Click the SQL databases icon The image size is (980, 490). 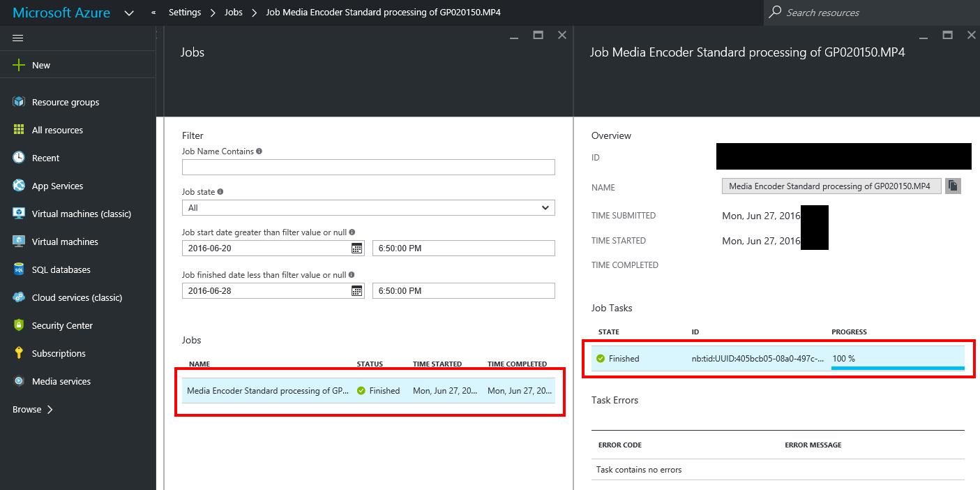pos(19,269)
